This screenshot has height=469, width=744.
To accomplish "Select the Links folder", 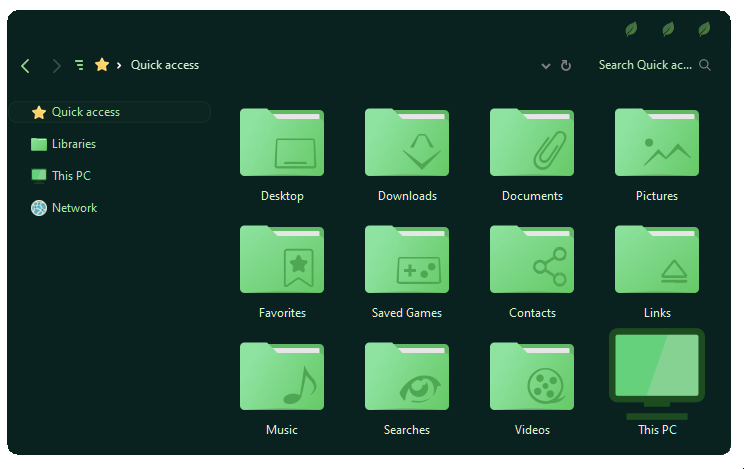I will [x=657, y=260].
